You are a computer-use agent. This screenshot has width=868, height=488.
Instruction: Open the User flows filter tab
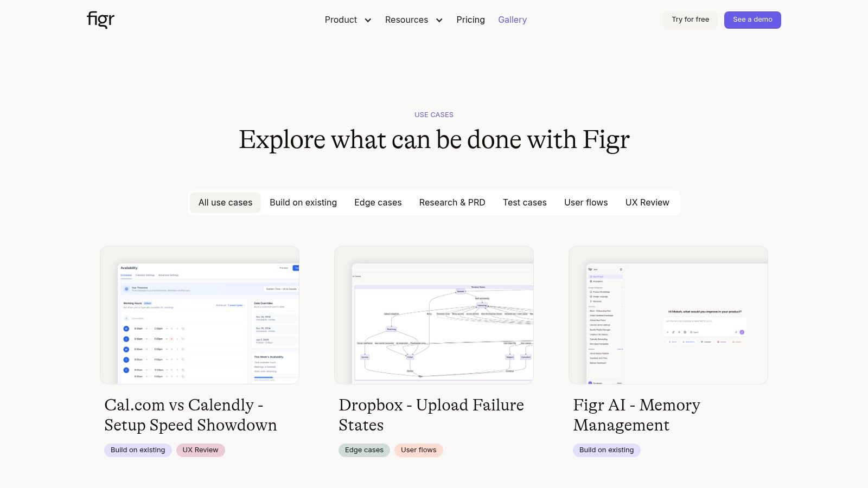[586, 203]
